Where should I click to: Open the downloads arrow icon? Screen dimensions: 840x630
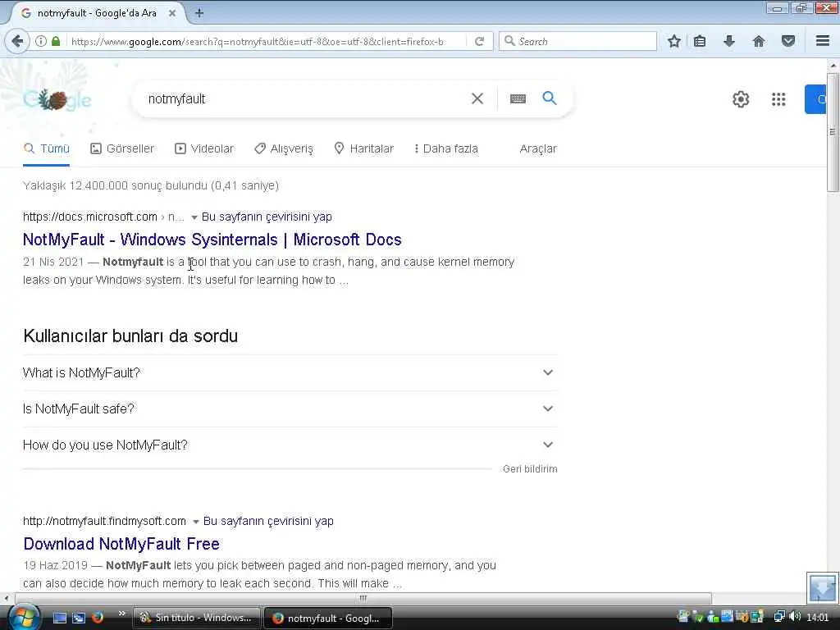729,41
